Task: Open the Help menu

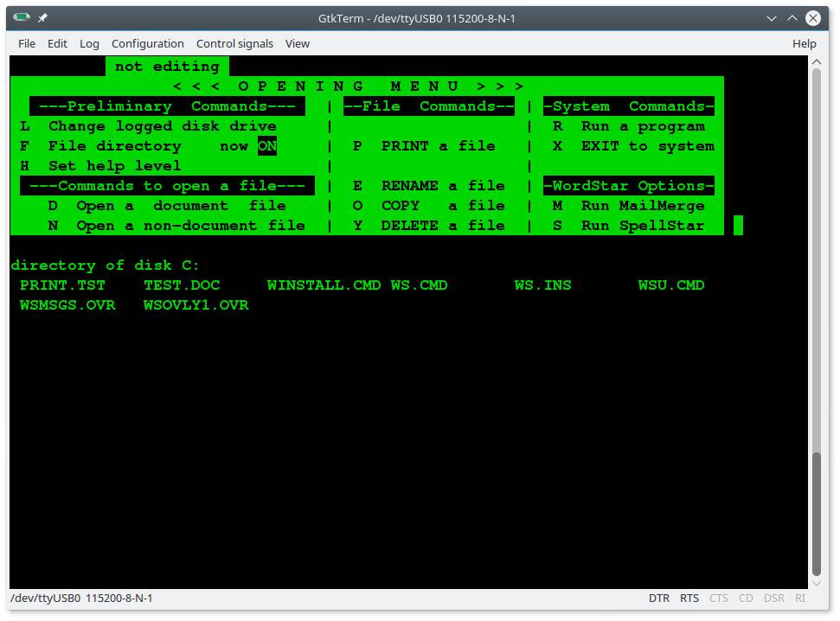Action: pos(805,44)
